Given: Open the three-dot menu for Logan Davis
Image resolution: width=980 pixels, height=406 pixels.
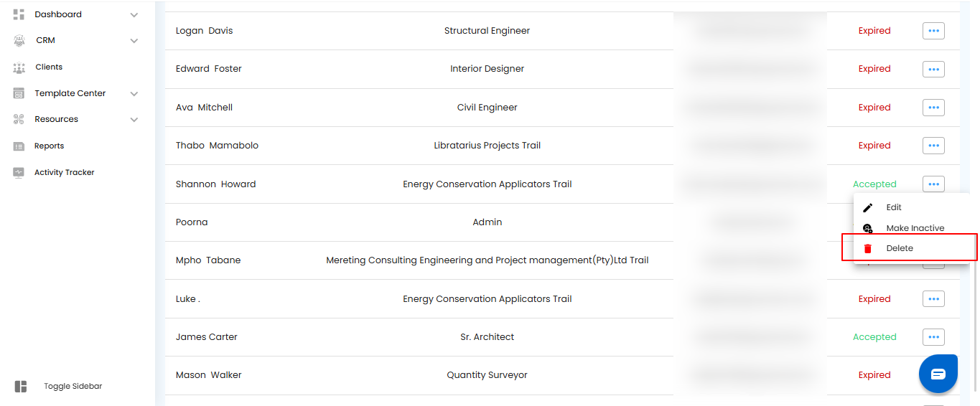Looking at the screenshot, I should (933, 31).
